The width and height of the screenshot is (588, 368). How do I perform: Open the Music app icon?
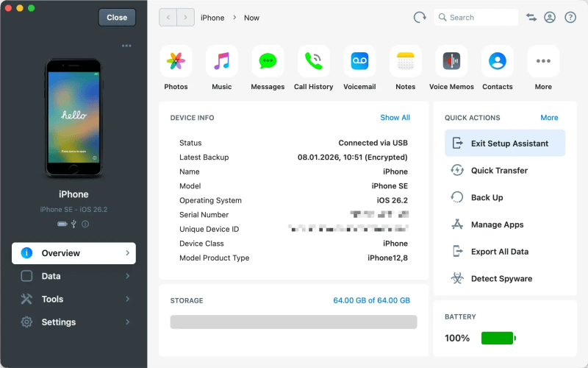pos(222,61)
